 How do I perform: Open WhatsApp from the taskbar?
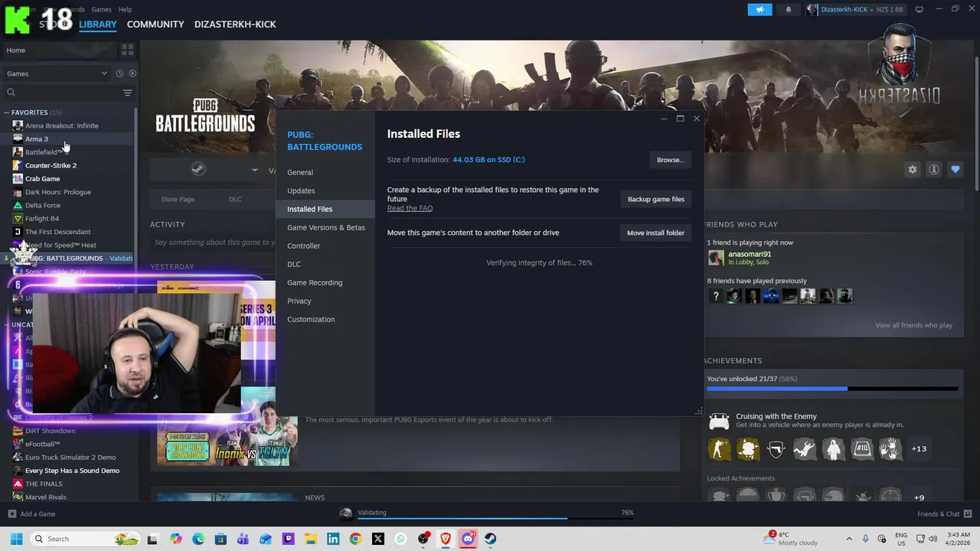[x=400, y=539]
